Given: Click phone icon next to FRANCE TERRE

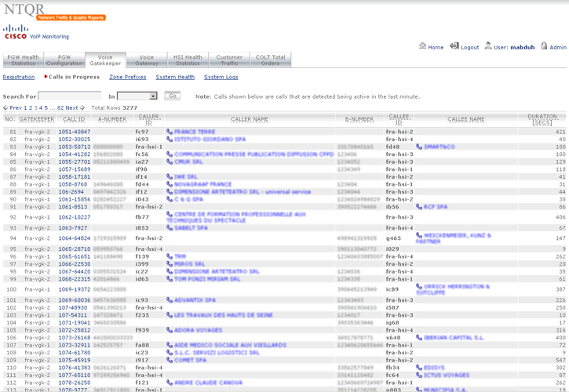Looking at the screenshot, I should click(x=170, y=132).
